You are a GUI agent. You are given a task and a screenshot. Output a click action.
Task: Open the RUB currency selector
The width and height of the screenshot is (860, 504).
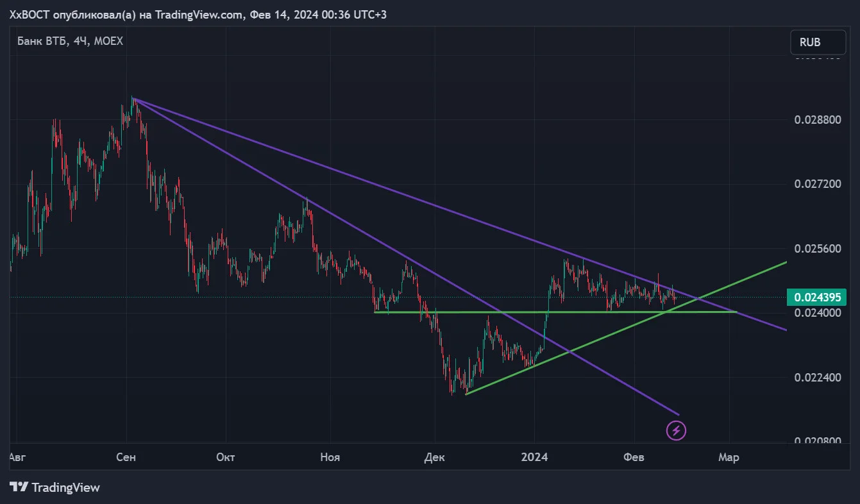[x=817, y=42]
